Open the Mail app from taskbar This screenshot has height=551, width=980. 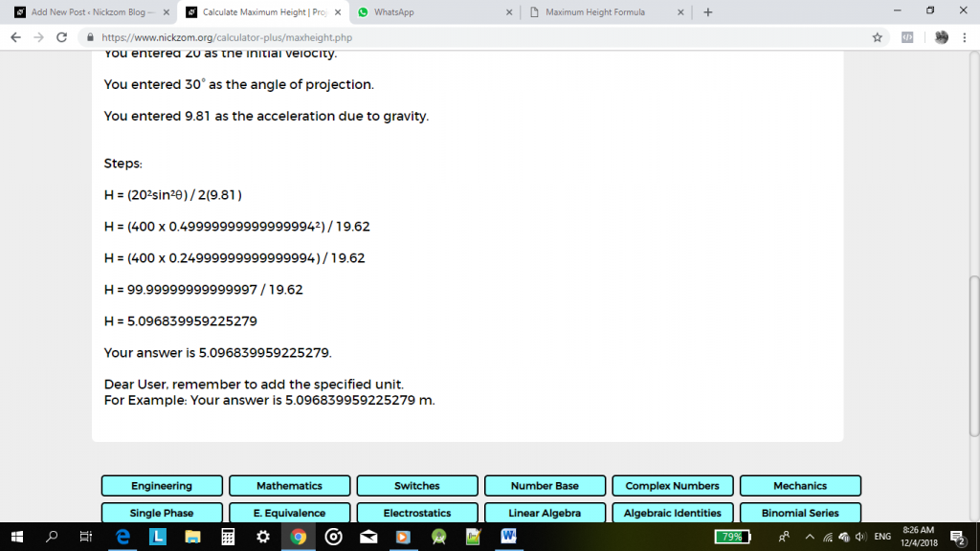[368, 537]
